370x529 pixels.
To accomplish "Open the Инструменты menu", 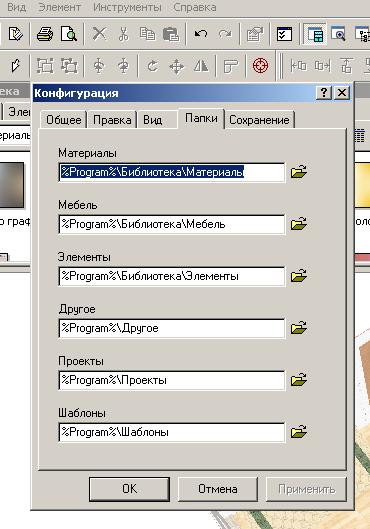I will tap(127, 7).
